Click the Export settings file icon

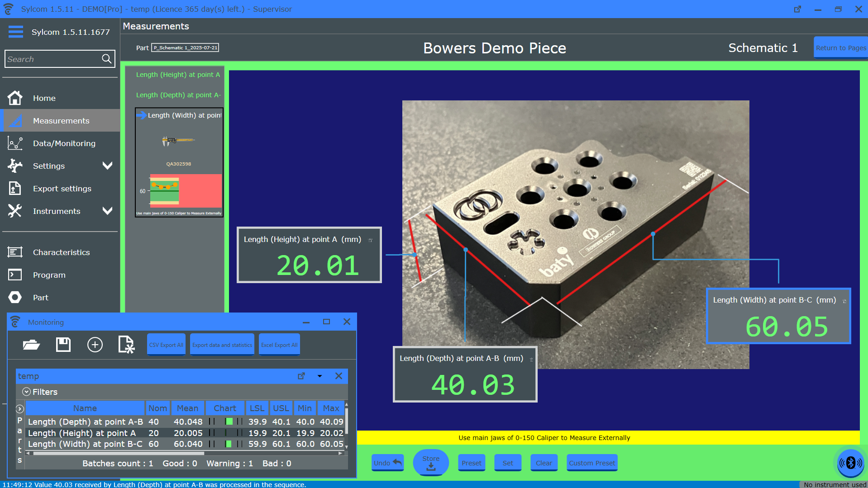(x=15, y=188)
